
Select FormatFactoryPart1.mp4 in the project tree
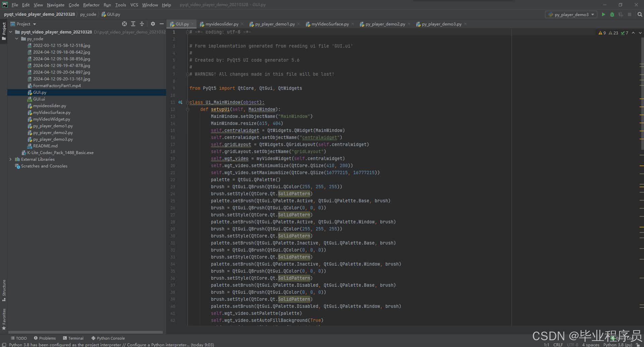pos(57,85)
